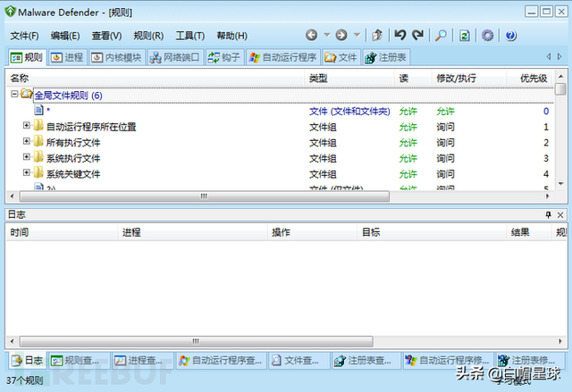The image size is (572, 392).
Task: Click the undo toolbar icon
Action: [x=400, y=36]
